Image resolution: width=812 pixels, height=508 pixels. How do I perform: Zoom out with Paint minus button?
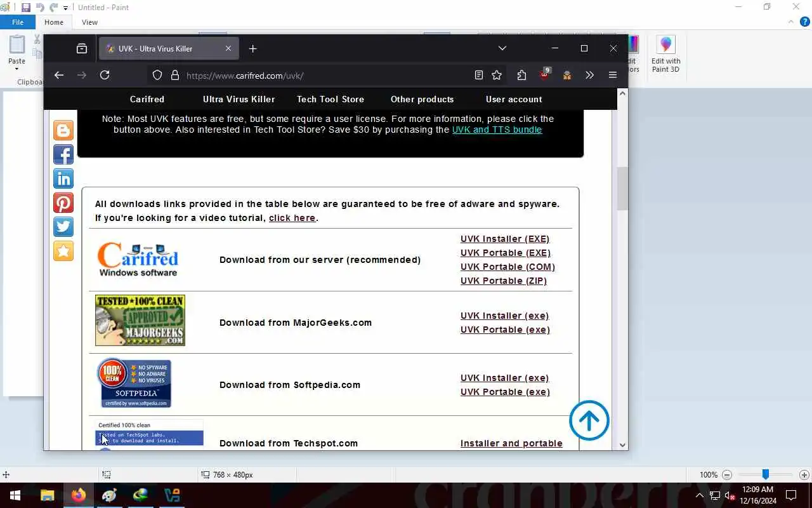click(727, 475)
